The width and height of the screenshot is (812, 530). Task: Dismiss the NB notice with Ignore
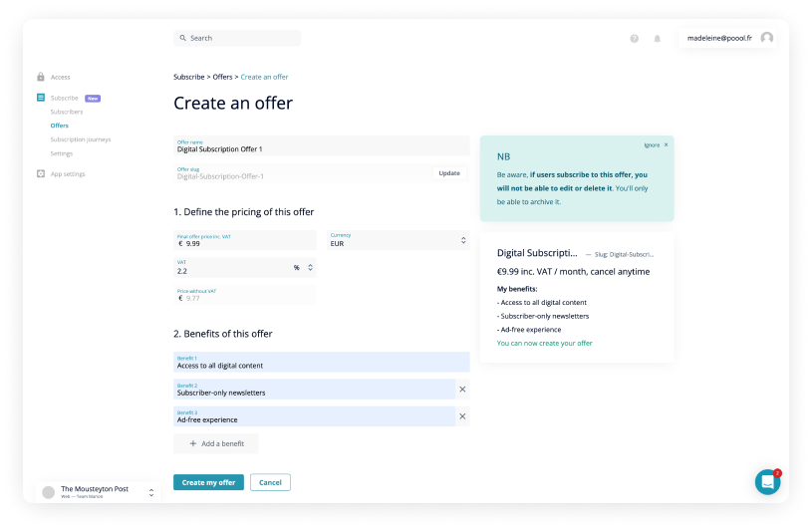tap(656, 144)
